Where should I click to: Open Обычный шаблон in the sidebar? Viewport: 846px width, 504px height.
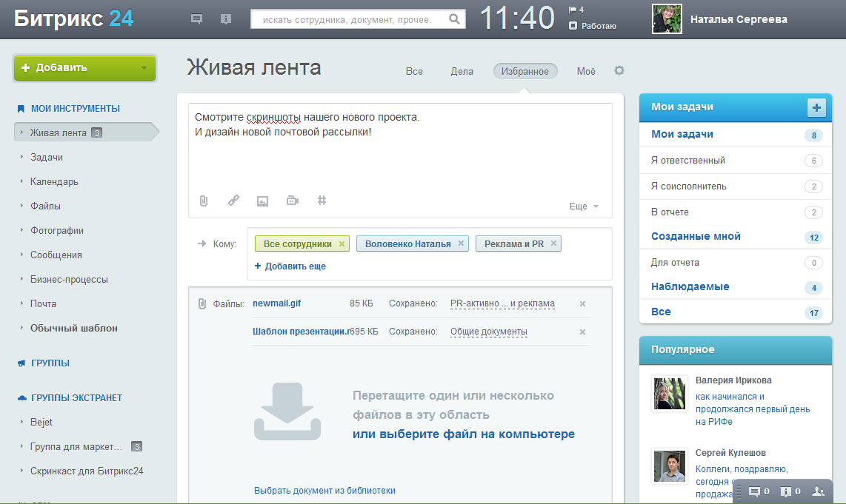[74, 329]
